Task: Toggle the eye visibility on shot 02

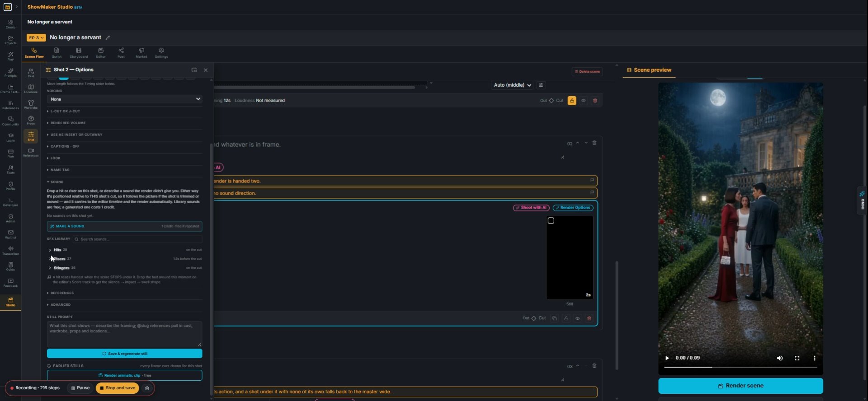Action: pos(577,318)
